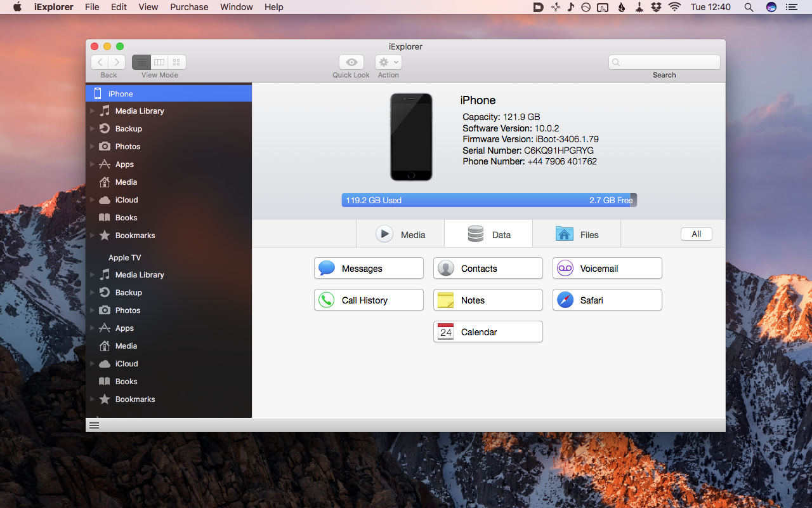Click Apple TV Media Library music note icon

[x=105, y=274]
